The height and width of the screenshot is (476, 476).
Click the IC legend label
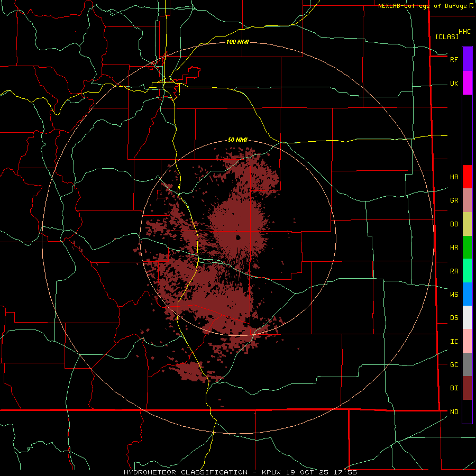tap(454, 342)
